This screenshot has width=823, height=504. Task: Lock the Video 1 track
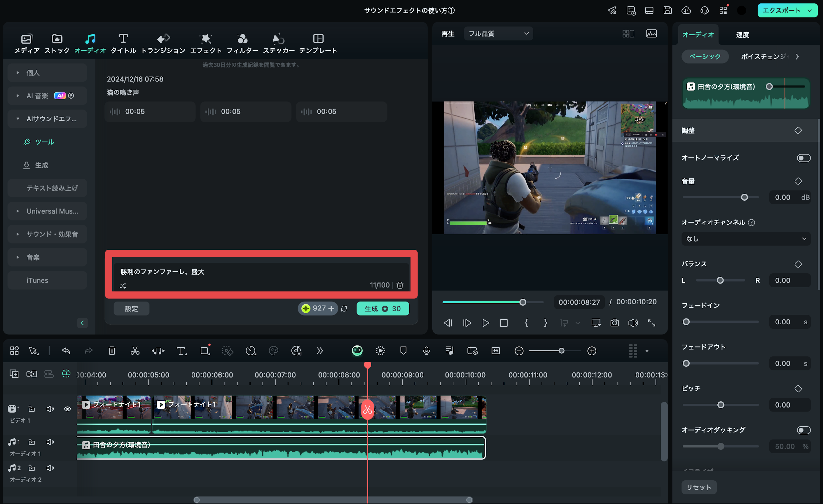(31, 409)
